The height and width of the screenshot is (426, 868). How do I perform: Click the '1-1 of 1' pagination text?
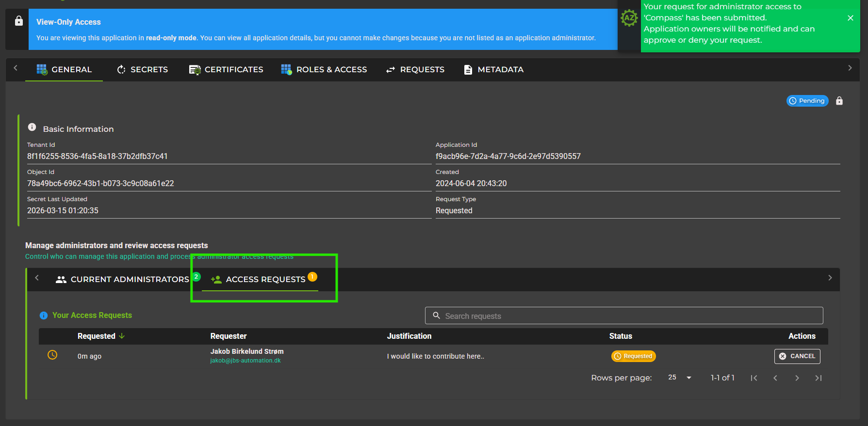coord(722,378)
